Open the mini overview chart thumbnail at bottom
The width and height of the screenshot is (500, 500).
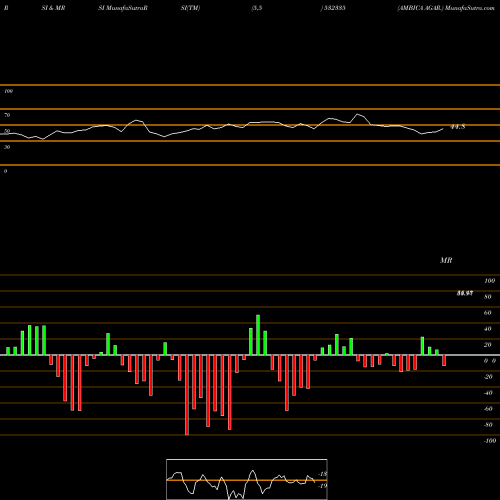pos(247,479)
